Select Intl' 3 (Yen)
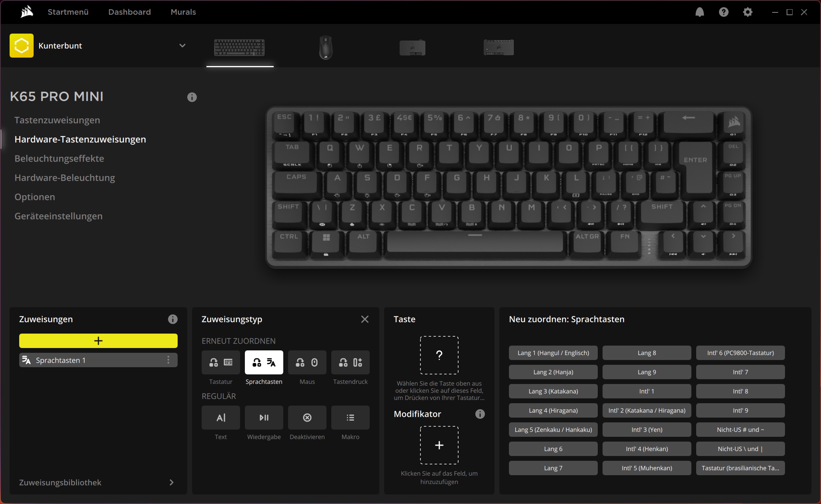Image resolution: width=821 pixels, height=504 pixels. tap(647, 430)
